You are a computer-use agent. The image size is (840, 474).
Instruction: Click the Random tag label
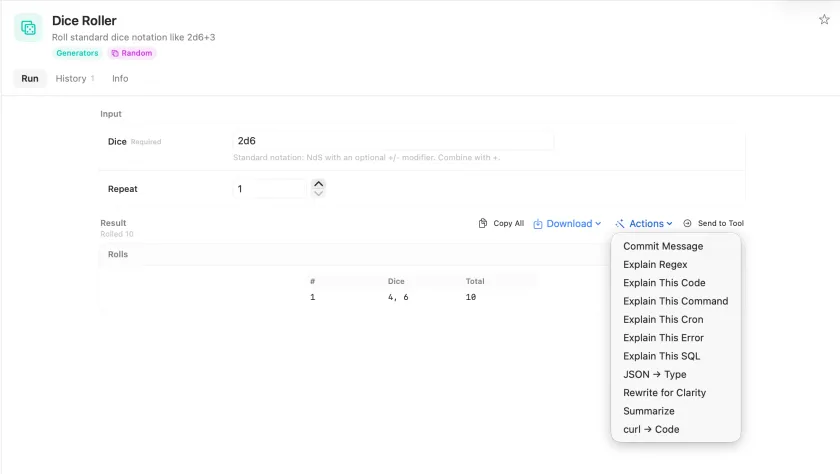(x=137, y=53)
